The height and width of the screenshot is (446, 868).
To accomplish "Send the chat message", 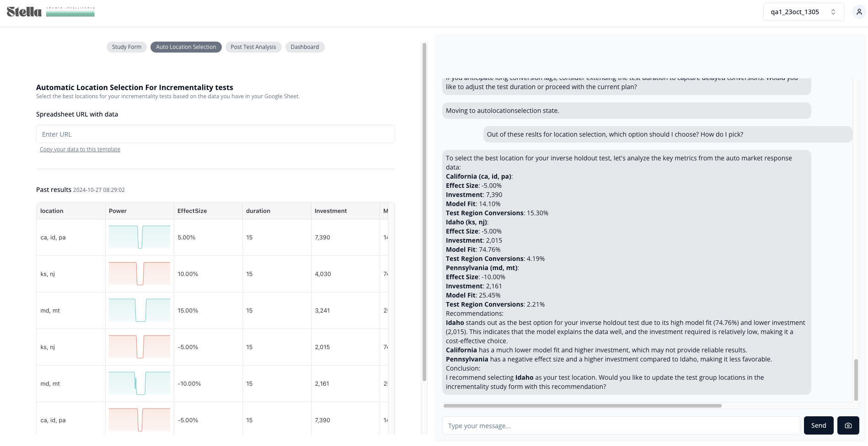I will point(819,425).
